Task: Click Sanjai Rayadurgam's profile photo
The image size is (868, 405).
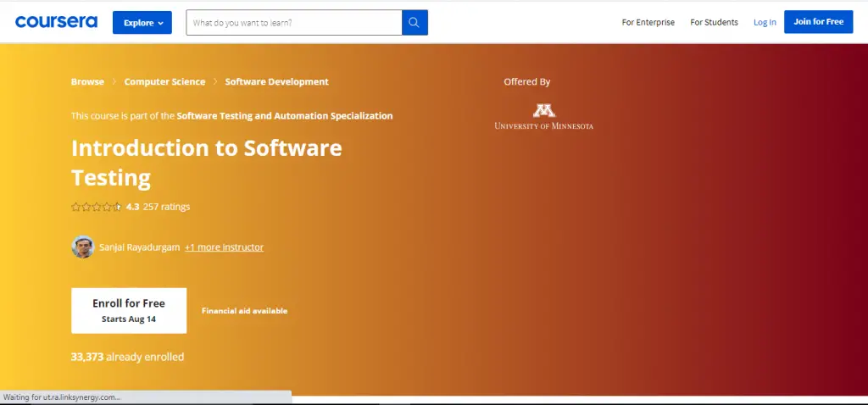Action: [x=83, y=247]
